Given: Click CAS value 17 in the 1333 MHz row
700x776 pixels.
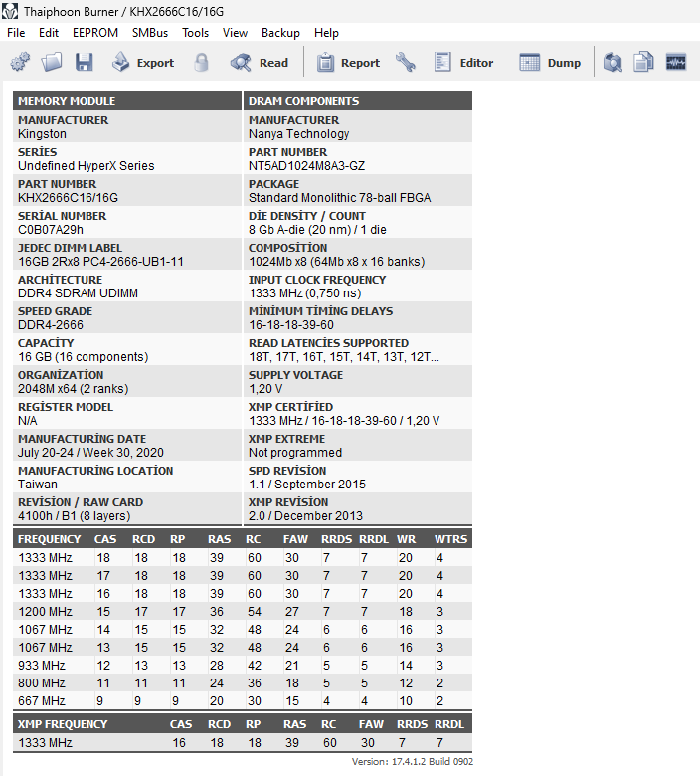Looking at the screenshot, I should point(103,576).
